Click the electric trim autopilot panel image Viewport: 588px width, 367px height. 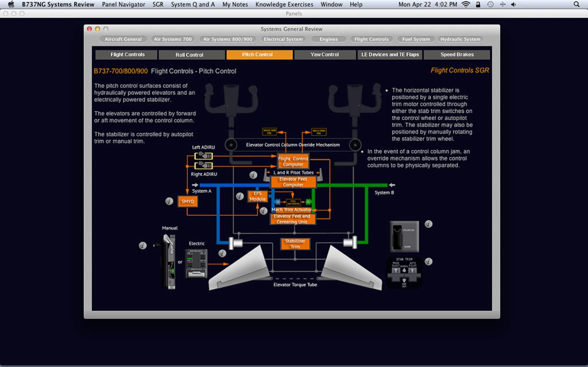(x=196, y=263)
